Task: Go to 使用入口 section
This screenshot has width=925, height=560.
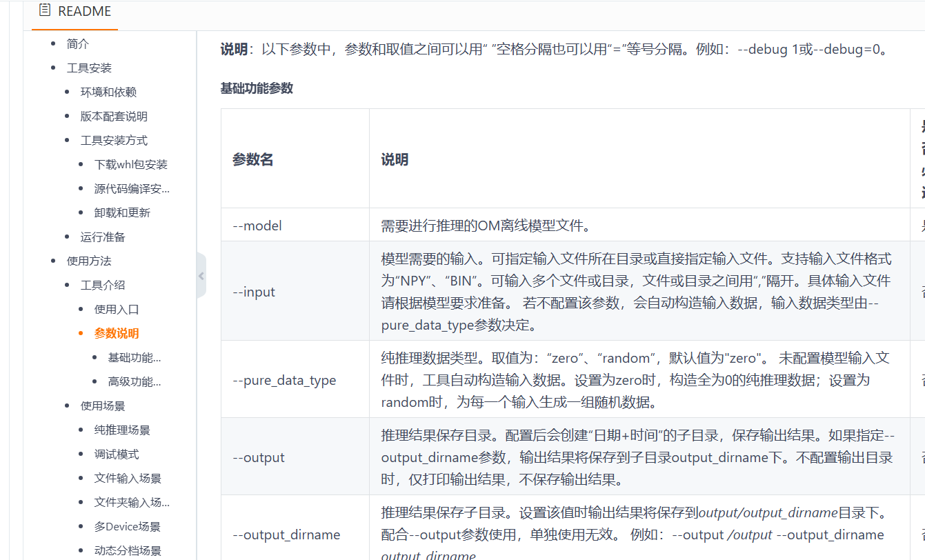Action: pos(117,310)
